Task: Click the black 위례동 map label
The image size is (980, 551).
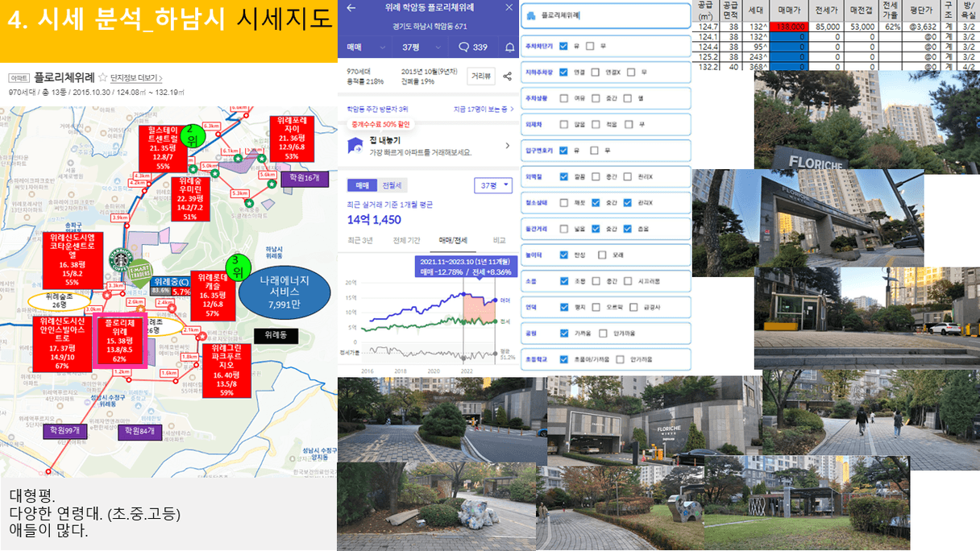Action: 276,335
